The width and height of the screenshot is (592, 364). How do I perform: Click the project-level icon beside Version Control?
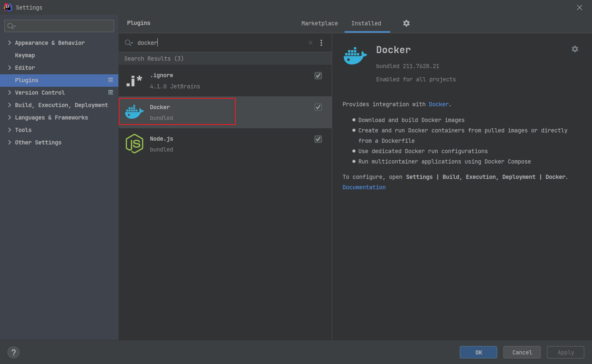pyautogui.click(x=111, y=93)
